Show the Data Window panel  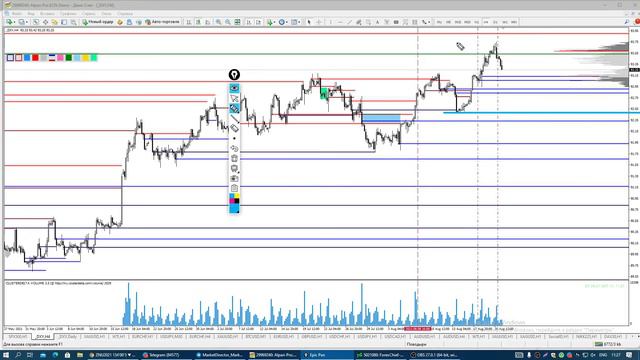click(45, 22)
